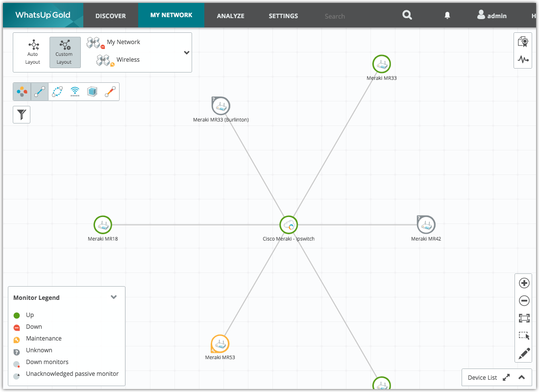Zoom out with the minus button
Image resolution: width=539 pixels, height=392 pixels.
tap(524, 300)
